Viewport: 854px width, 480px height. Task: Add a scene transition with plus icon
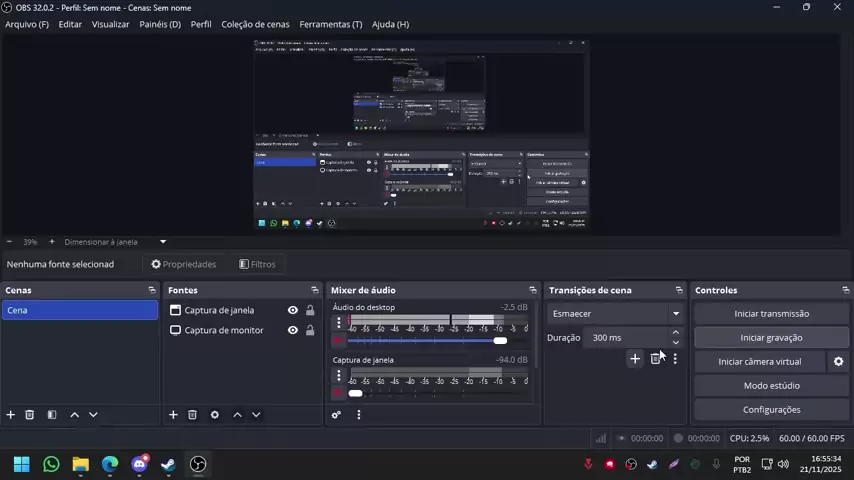pyautogui.click(x=634, y=359)
